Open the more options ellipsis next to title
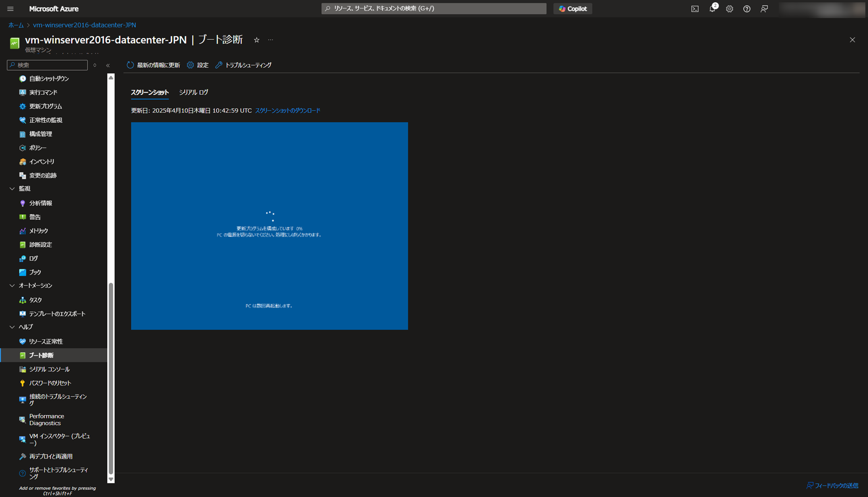The height and width of the screenshot is (497, 868). tap(271, 40)
